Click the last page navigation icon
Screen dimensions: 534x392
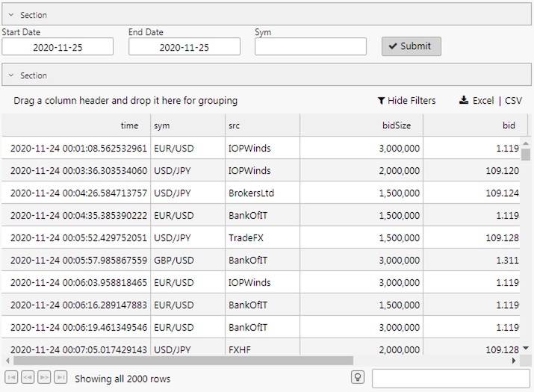click(x=60, y=378)
